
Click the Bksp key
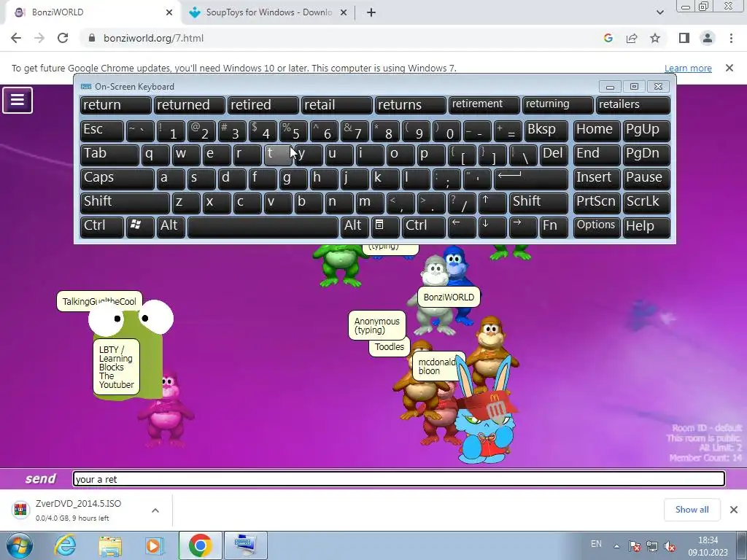click(x=546, y=131)
